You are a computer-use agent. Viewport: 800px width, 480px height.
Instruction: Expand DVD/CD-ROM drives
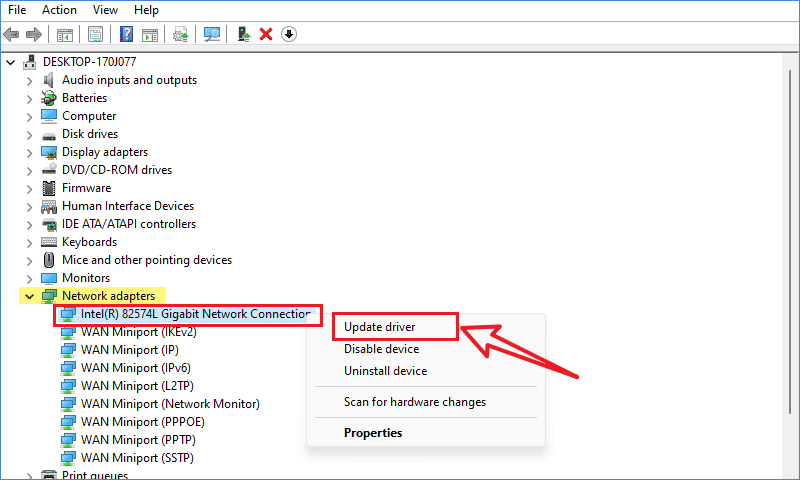30,171
